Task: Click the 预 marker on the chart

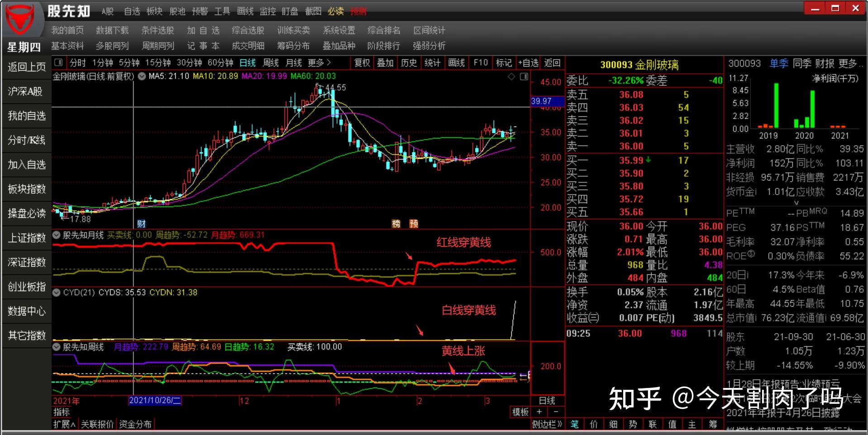Action: (x=414, y=223)
